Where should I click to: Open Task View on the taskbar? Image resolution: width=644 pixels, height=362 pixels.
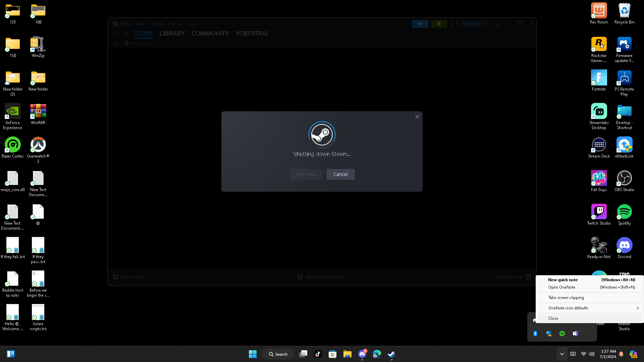pyautogui.click(x=303, y=354)
